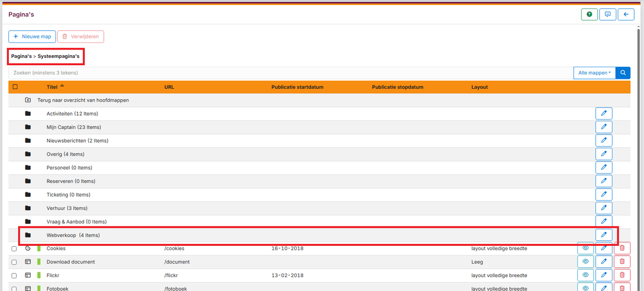Tick the checkbox next to Cookies
This screenshot has width=644, height=291.
[14, 249]
